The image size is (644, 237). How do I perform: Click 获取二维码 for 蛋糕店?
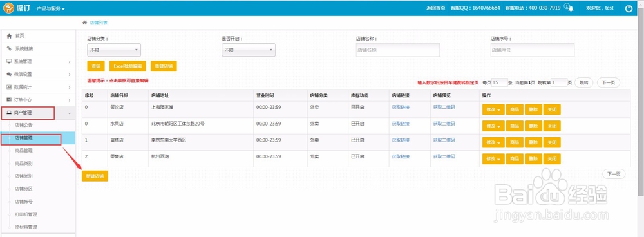tap(444, 140)
